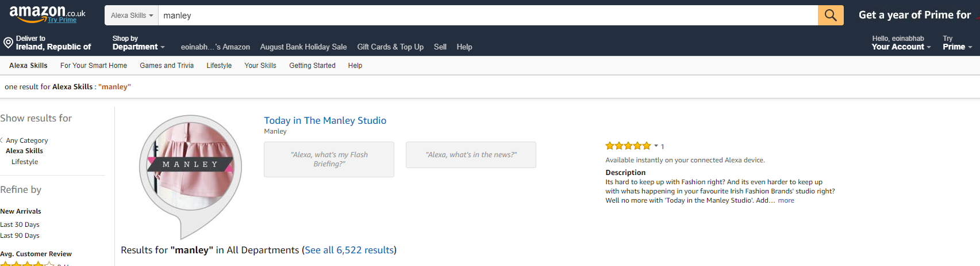
Task: Expand the Try Prime dropdown
Action: pyautogui.click(x=957, y=43)
